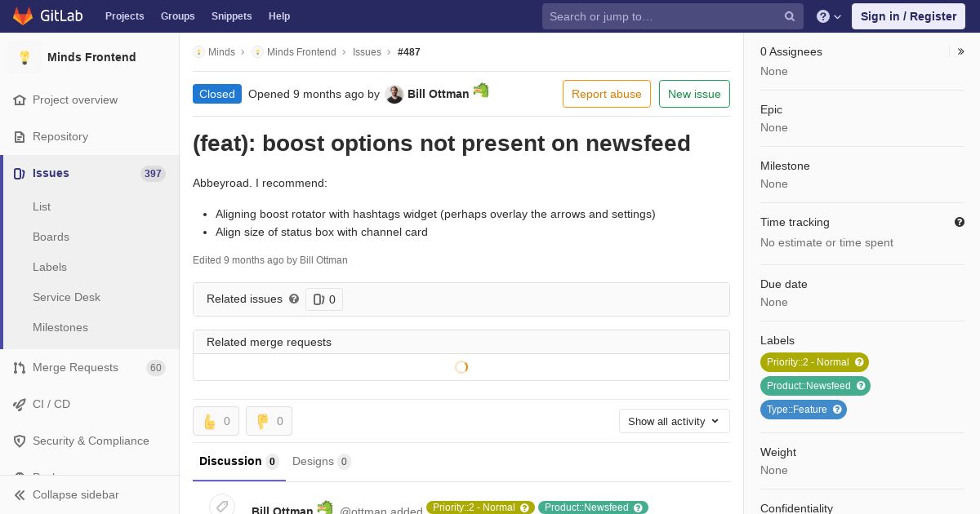Open the Help top navigation item
Image resolution: width=980 pixels, height=514 pixels.
point(279,16)
